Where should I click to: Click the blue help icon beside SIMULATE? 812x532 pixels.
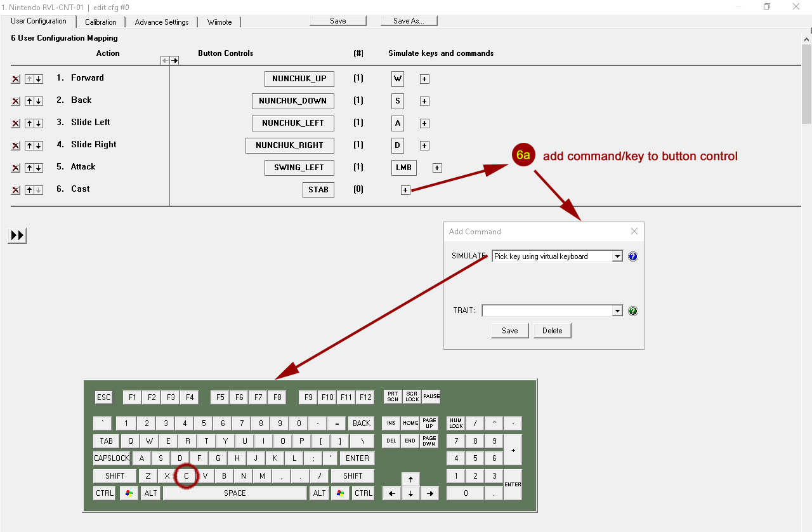click(632, 256)
